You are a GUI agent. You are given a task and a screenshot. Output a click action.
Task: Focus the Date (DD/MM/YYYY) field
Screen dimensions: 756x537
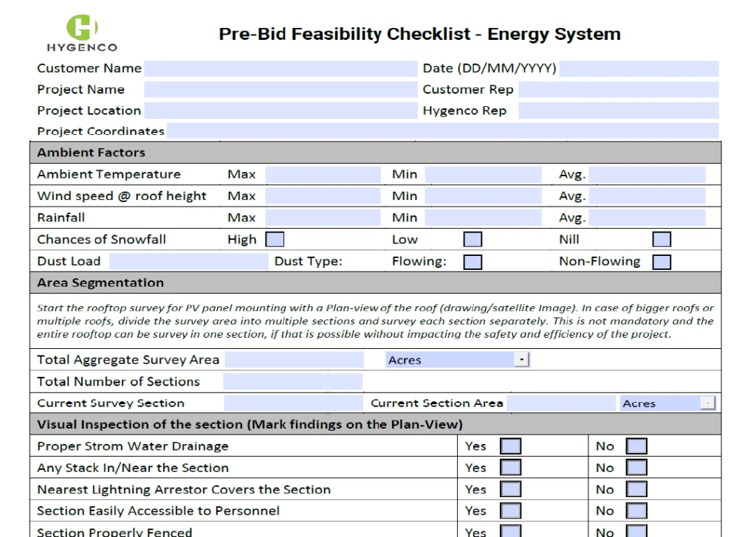point(639,69)
